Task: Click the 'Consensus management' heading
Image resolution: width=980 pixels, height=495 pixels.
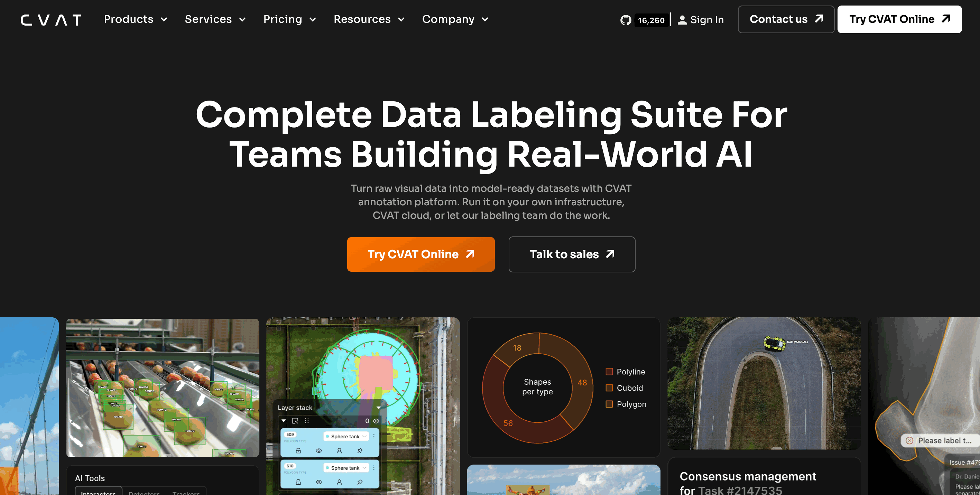Action: point(748,476)
